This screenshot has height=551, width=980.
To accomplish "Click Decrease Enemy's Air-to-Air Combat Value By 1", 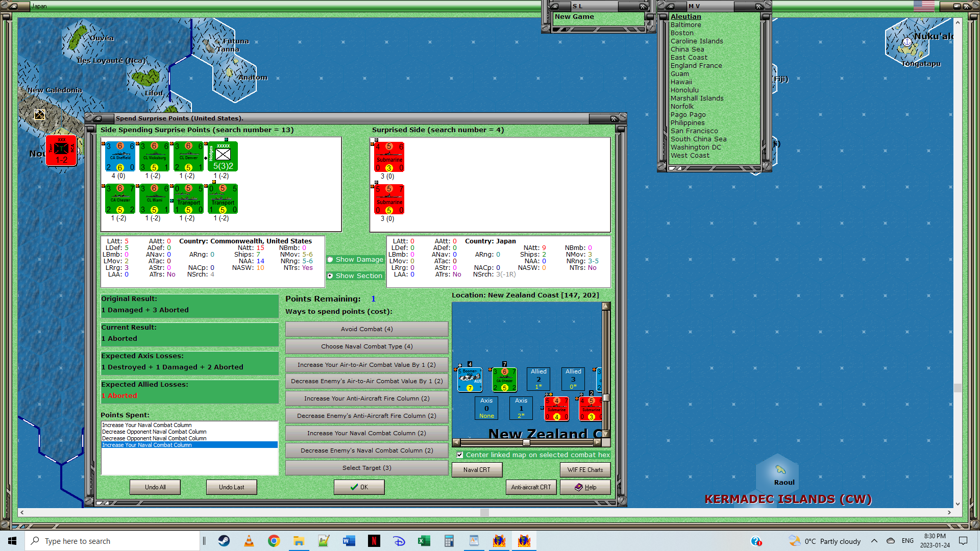I will pos(366,381).
